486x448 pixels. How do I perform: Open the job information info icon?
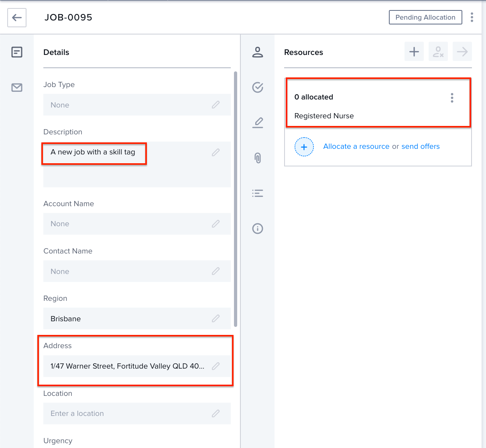[x=258, y=229]
